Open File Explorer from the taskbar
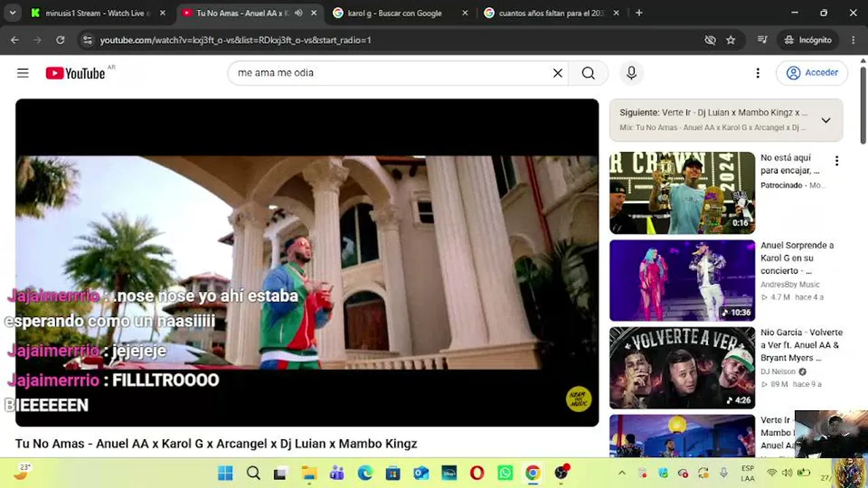Screen dimensions: 868x488 click(x=309, y=473)
